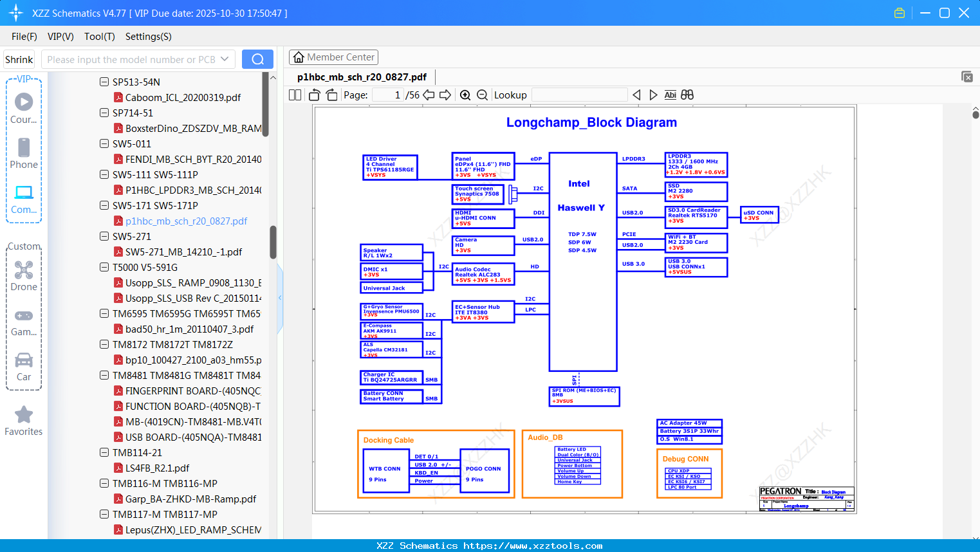Image resolution: width=980 pixels, height=552 pixels.
Task: Select the TM6595 TM6595G tree label
Action: pyautogui.click(x=187, y=313)
